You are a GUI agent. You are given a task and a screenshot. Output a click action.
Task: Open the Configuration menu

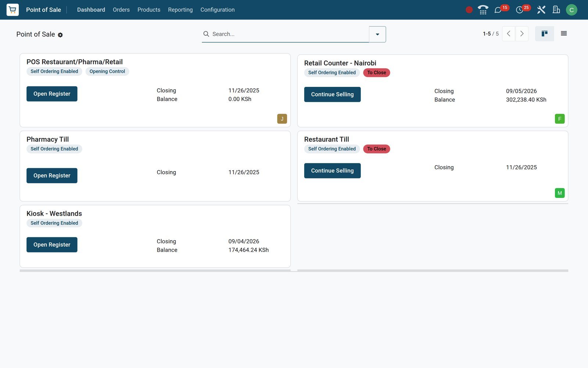coord(218,10)
